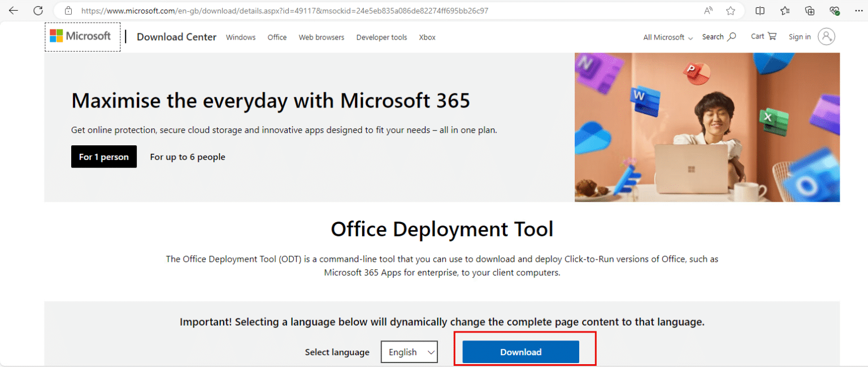The width and height of the screenshot is (868, 367).
Task: Open Browser essentials heart icon
Action: 835,11
